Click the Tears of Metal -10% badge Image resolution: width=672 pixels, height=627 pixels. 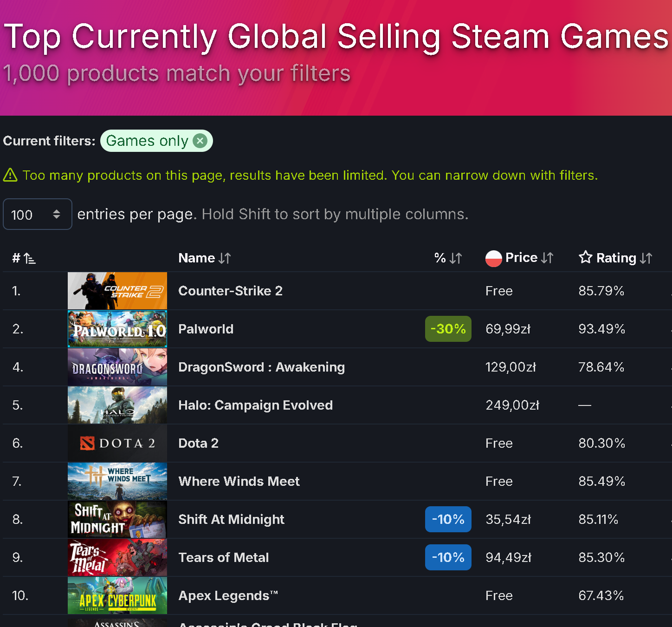click(448, 557)
